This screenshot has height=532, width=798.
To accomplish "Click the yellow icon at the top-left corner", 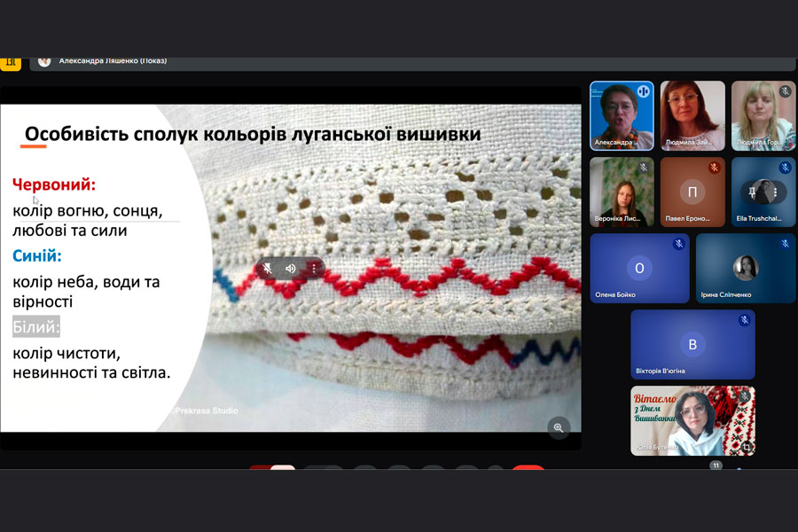I will pyautogui.click(x=11, y=64).
